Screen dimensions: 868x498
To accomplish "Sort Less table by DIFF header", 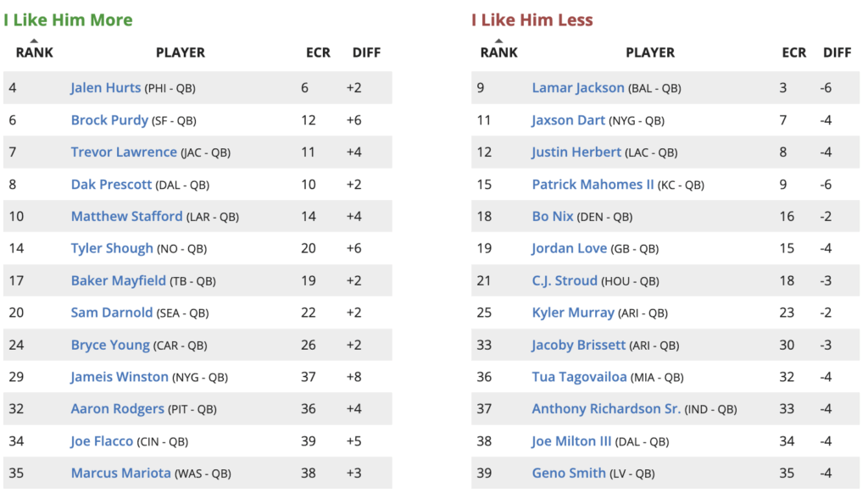I will pos(837,53).
